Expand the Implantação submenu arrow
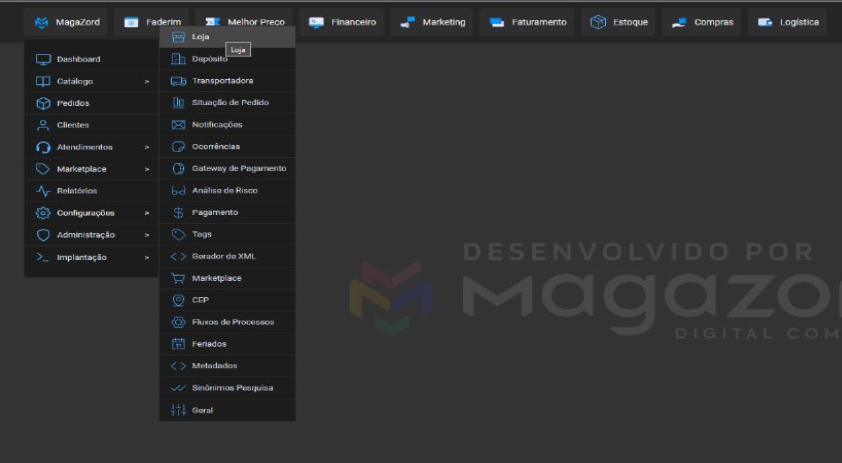842x463 pixels. point(147,258)
